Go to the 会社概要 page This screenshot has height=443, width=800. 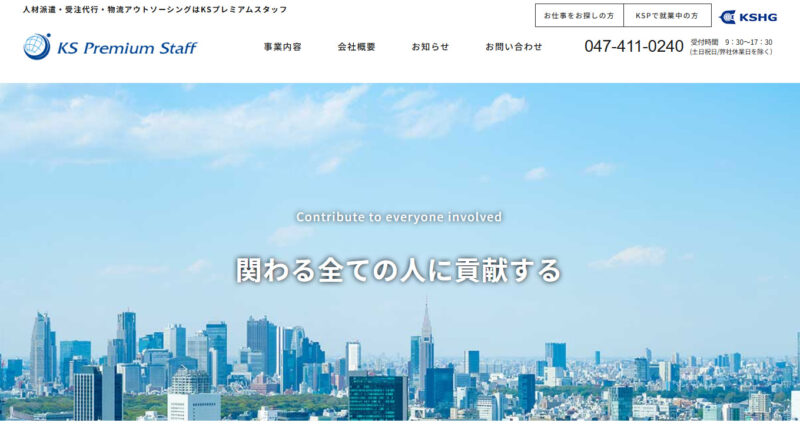[356, 47]
